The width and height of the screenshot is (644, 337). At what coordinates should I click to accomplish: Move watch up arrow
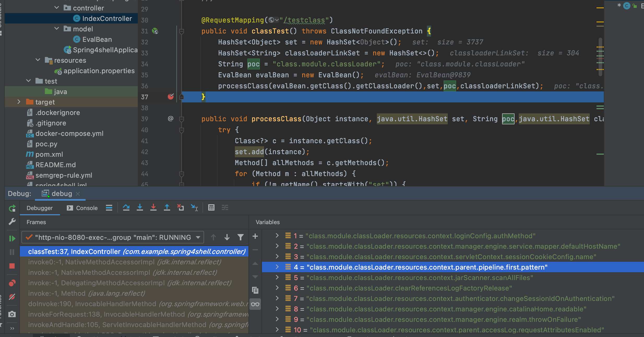pos(255,263)
